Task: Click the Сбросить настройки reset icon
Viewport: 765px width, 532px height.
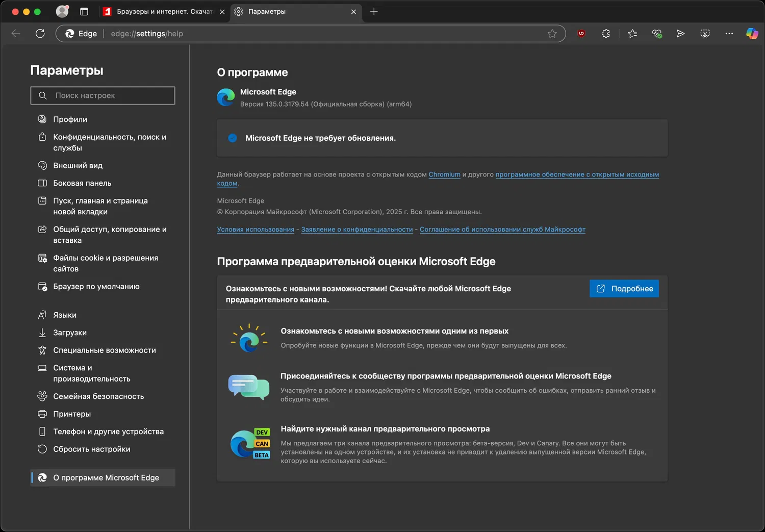Action: 42,449
